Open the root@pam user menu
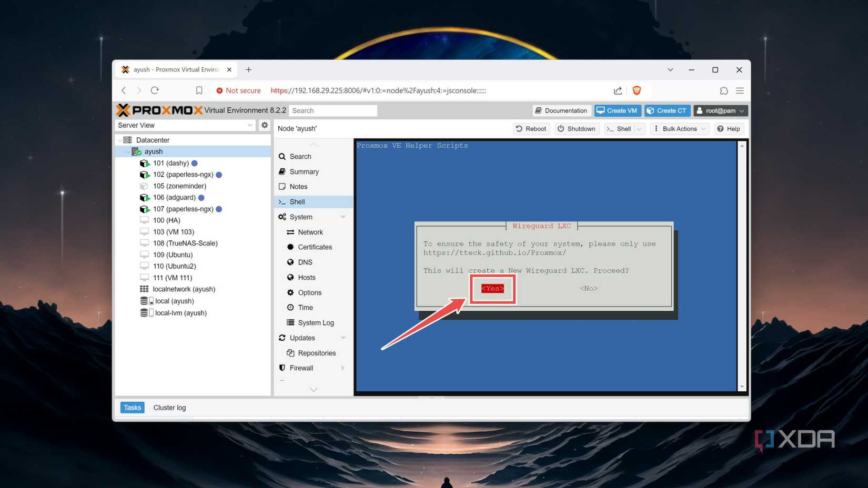This screenshot has width=868, height=488. click(x=720, y=110)
